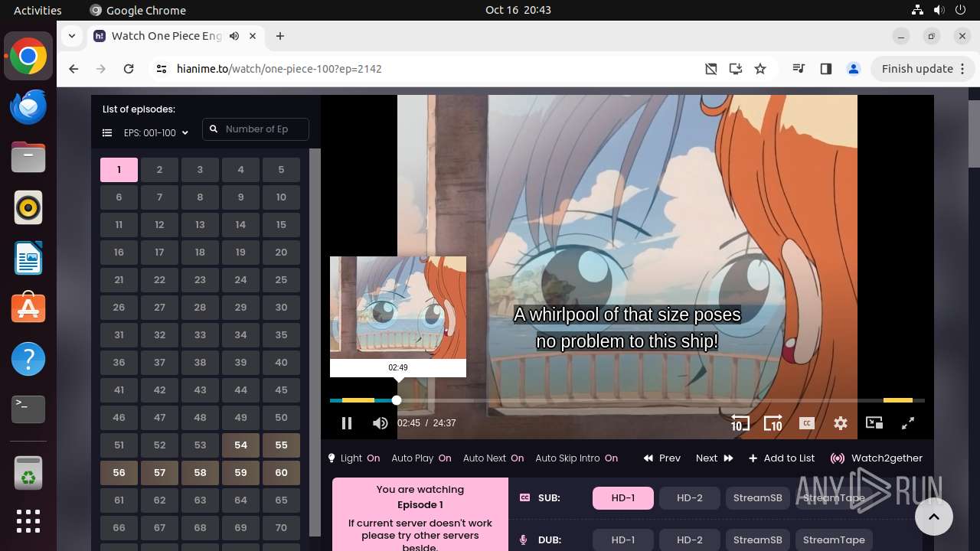Open Thunderbird Mail from the dock
The width and height of the screenshot is (980, 551).
point(28,106)
